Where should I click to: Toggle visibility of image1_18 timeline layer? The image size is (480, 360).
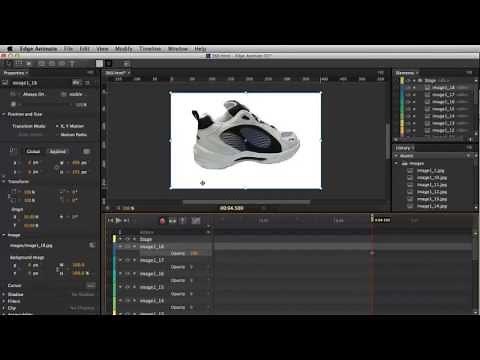127,246
